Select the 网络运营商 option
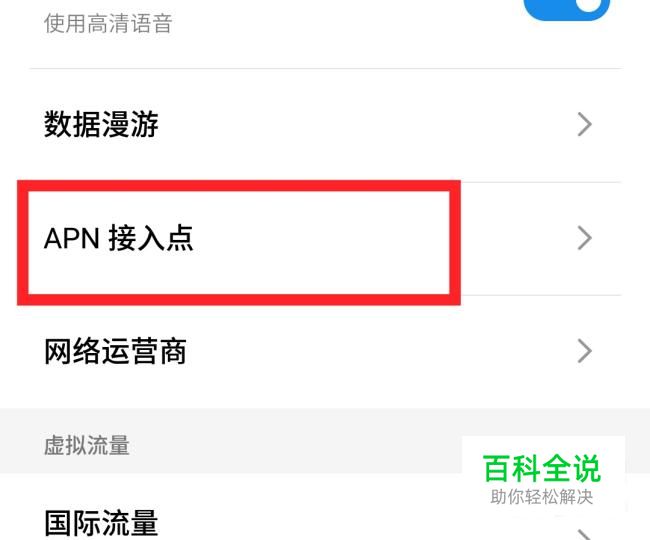 click(x=325, y=351)
